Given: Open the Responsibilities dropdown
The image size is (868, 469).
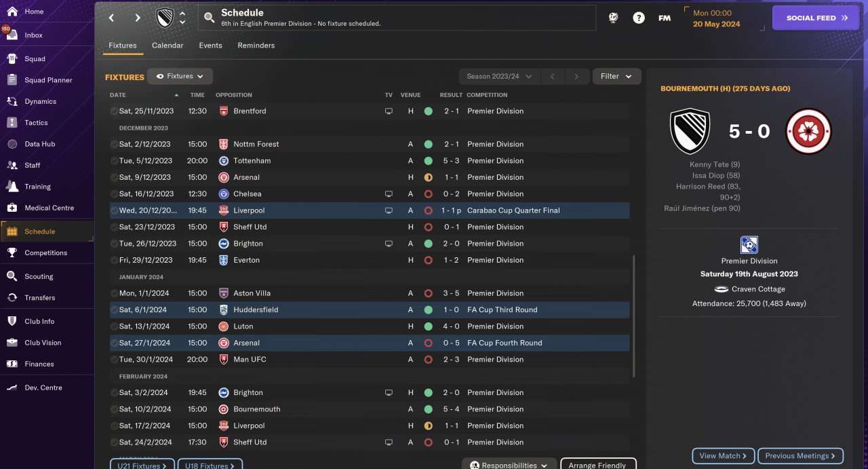Looking at the screenshot, I should (509, 466).
